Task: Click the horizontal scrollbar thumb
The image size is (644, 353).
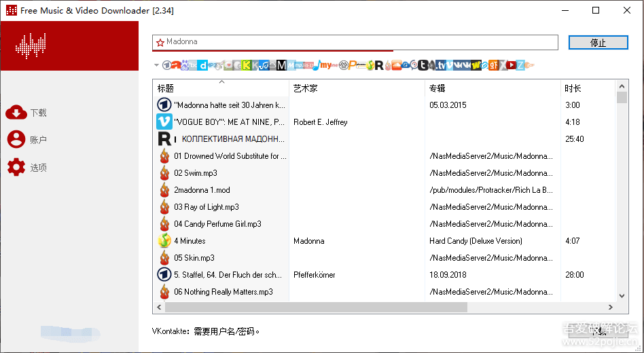Action: coord(317,307)
